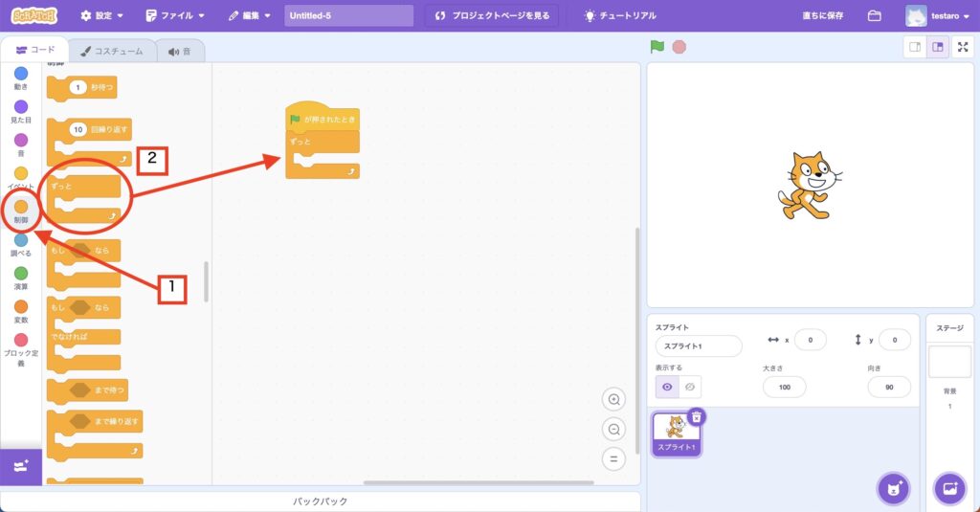Click the ステージ stage pane label
The image size is (980, 512).
(x=949, y=327)
